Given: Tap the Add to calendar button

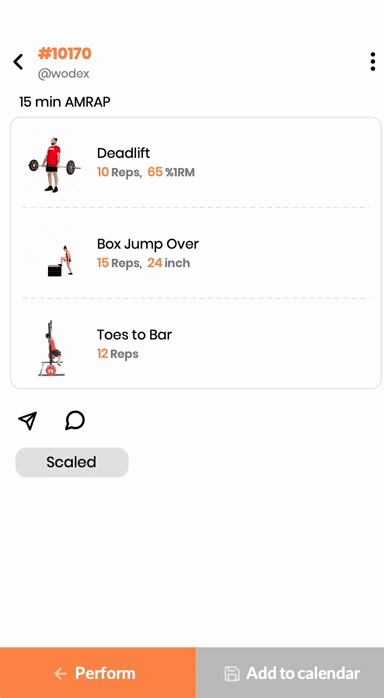Looking at the screenshot, I should click(x=290, y=673).
